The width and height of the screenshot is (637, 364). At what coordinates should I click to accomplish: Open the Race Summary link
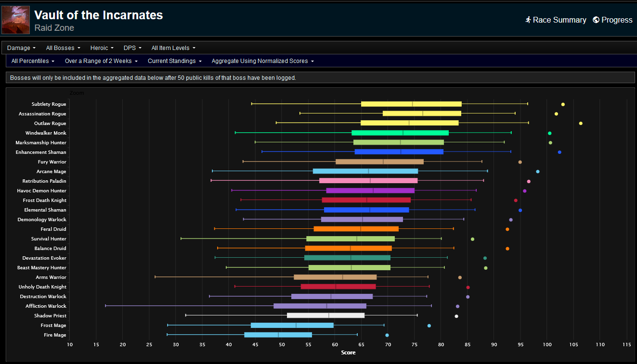[559, 20]
